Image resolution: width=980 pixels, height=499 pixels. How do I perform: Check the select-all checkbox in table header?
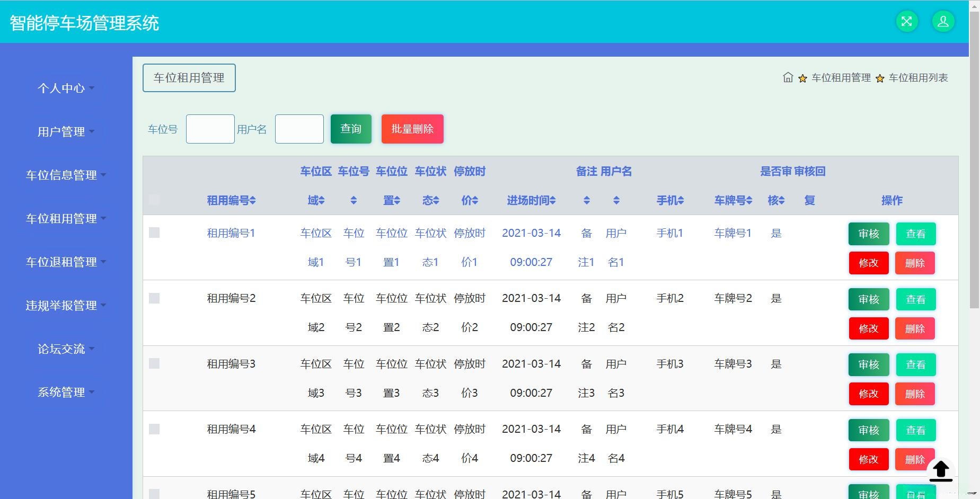tap(154, 199)
